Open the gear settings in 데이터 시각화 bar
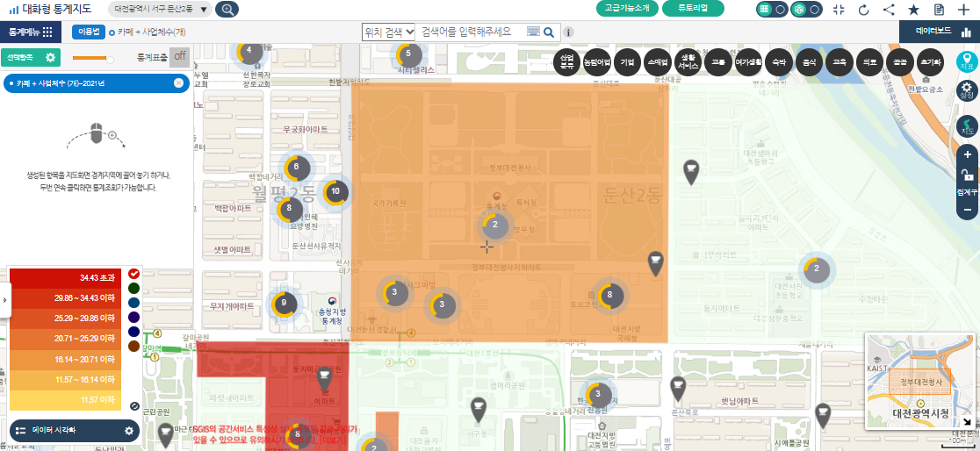The image size is (980, 451). (129, 431)
